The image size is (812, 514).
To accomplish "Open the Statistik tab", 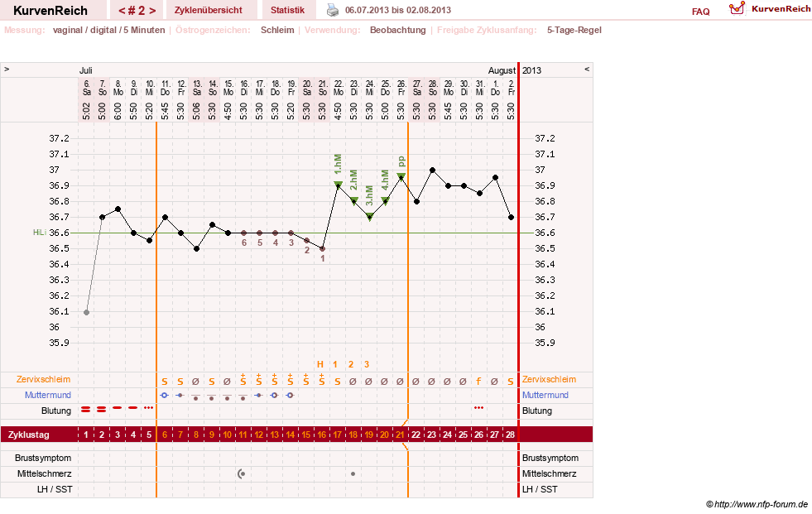I will pyautogui.click(x=287, y=10).
